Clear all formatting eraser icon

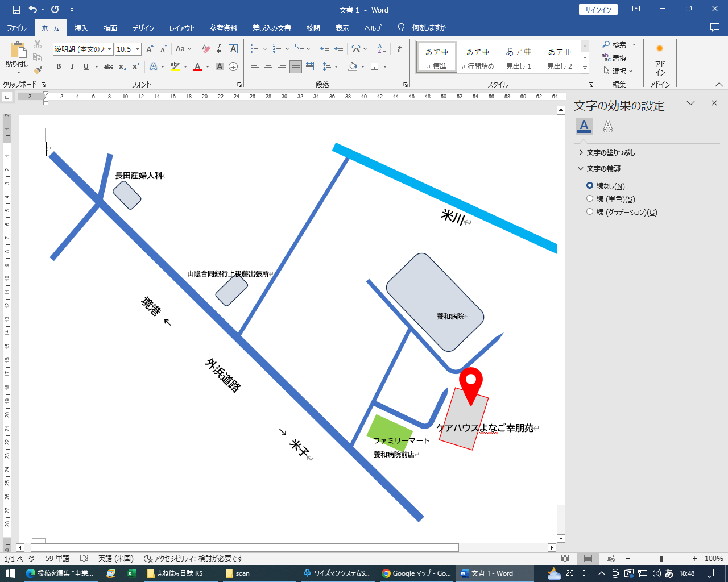[206, 49]
